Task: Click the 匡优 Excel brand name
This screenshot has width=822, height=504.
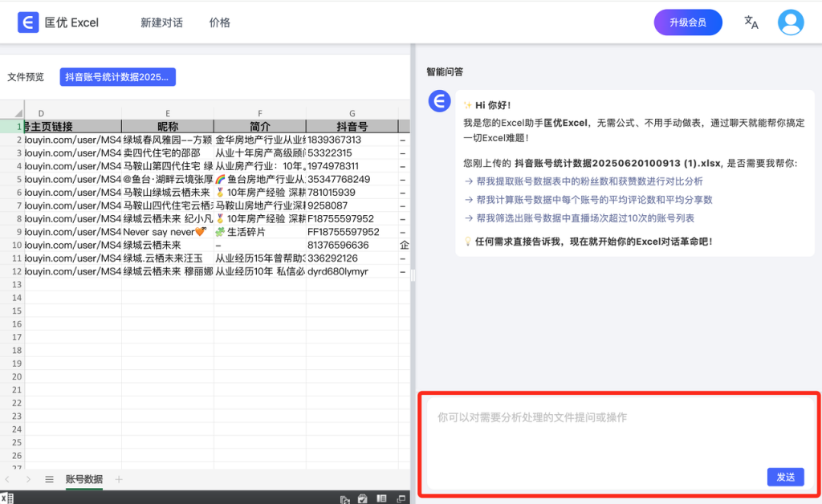Action: (71, 22)
